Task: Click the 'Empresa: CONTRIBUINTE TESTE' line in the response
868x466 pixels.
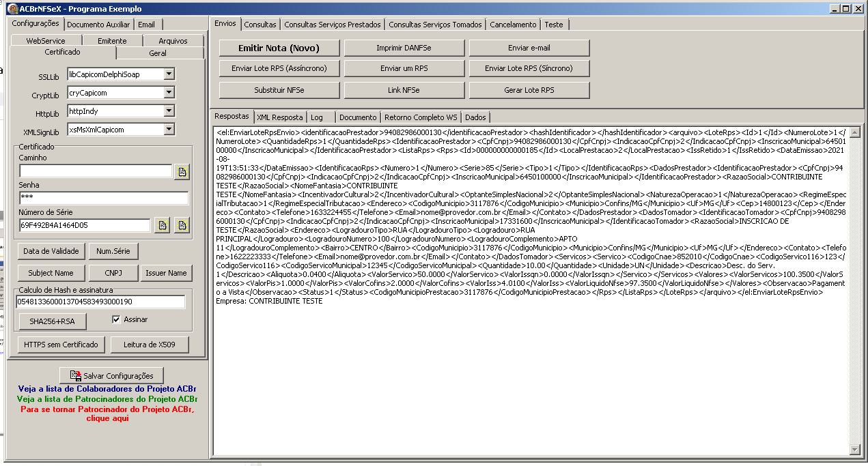Action: pos(269,301)
